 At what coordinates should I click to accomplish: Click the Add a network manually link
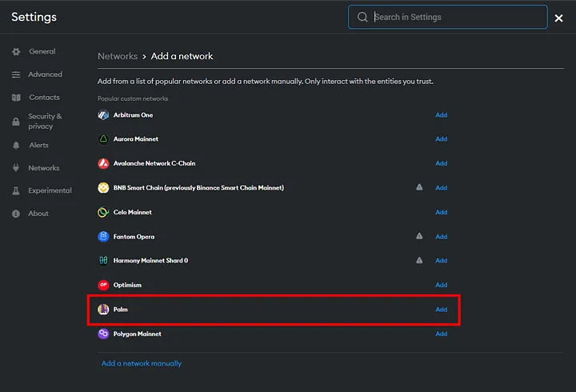click(142, 363)
